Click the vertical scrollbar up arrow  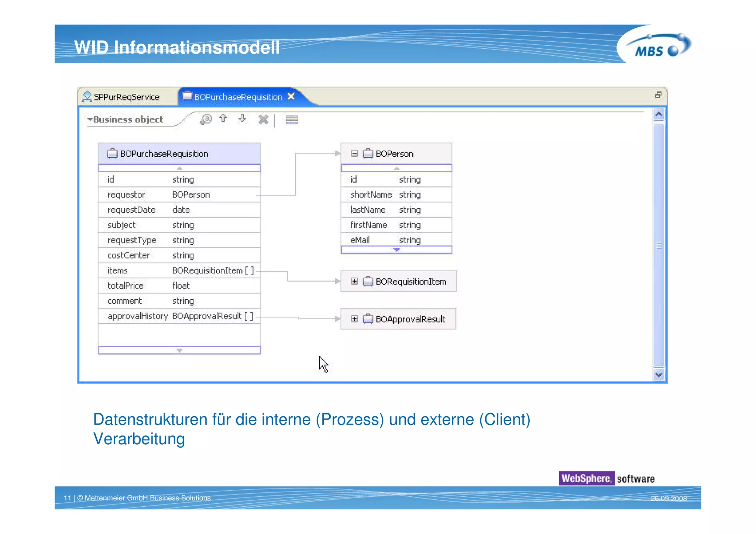[659, 114]
